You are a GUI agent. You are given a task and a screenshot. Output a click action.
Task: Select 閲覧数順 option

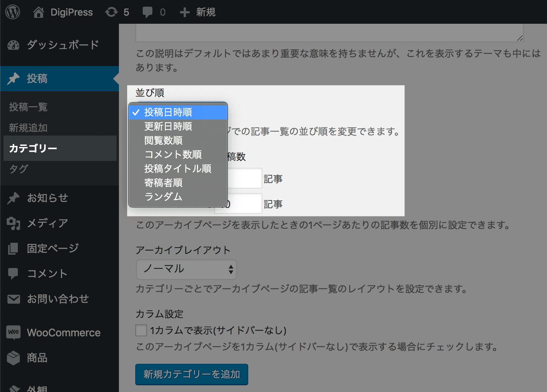tap(163, 141)
